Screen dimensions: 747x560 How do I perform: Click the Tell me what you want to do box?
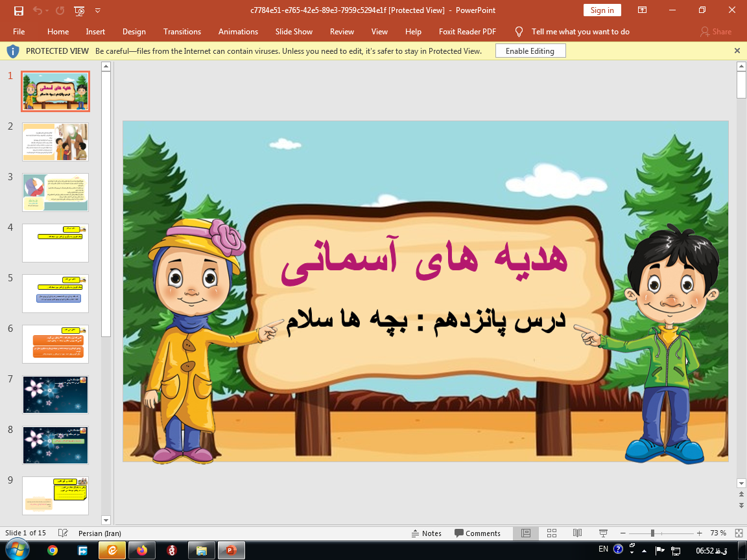point(580,31)
